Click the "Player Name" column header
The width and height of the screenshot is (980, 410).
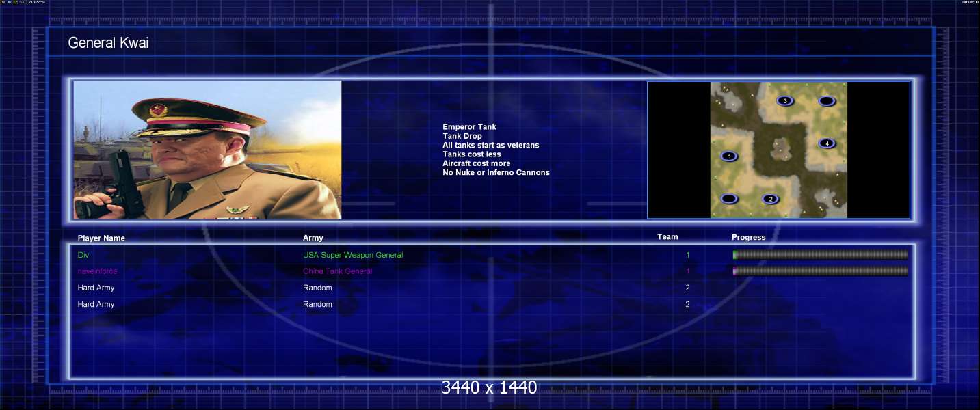tap(101, 238)
